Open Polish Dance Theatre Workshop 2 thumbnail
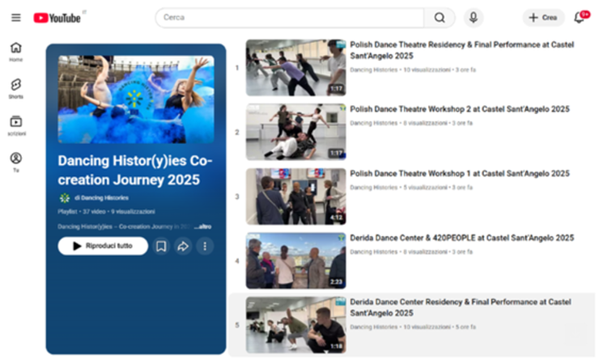The width and height of the screenshot is (603, 364). [295, 132]
